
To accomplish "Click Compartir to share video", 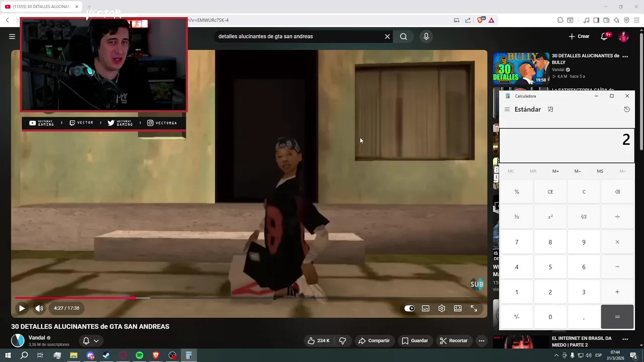I will pos(374,340).
